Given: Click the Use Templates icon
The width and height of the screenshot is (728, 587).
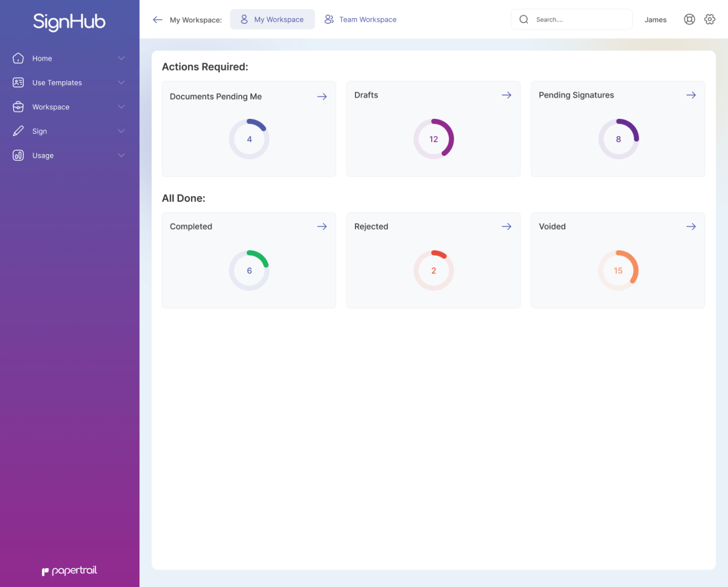Looking at the screenshot, I should point(17,82).
